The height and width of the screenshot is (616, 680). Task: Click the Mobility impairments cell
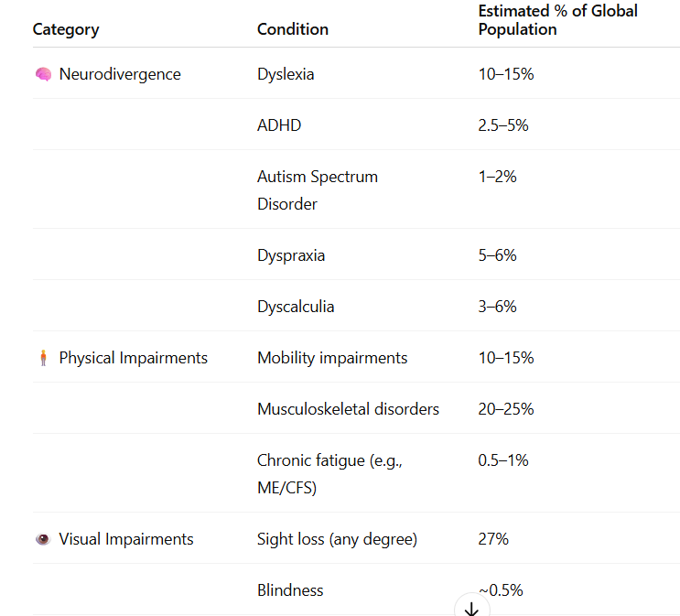tap(332, 358)
